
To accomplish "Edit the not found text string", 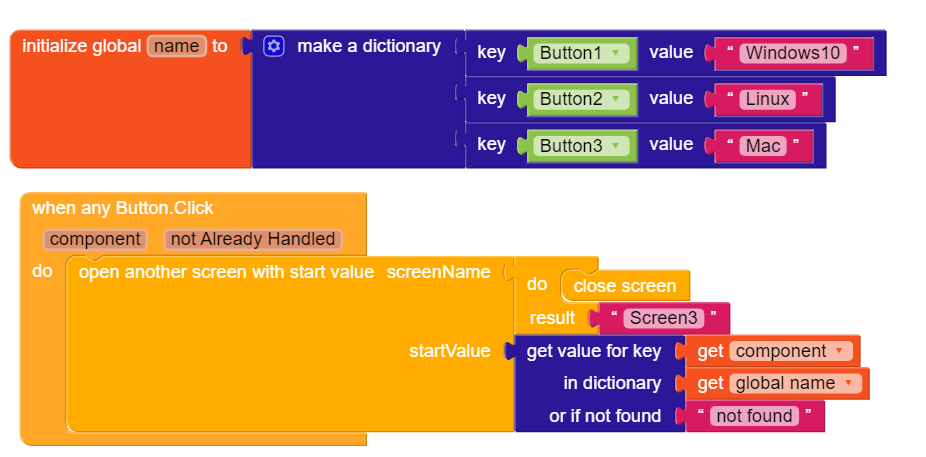I will (754, 416).
